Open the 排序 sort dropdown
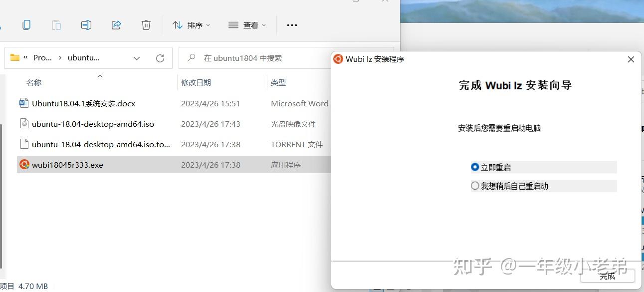The image size is (644, 292). coord(191,24)
